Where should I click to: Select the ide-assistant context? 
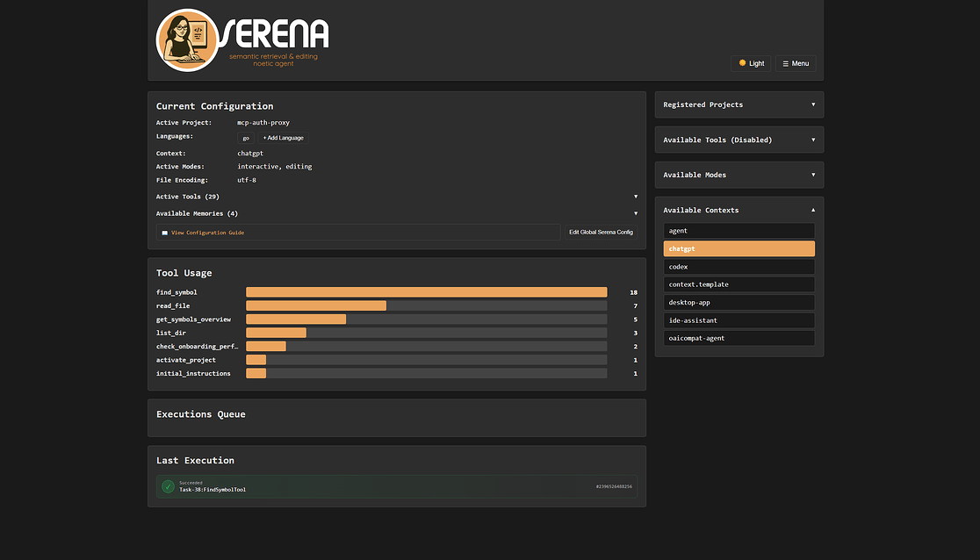(x=739, y=320)
